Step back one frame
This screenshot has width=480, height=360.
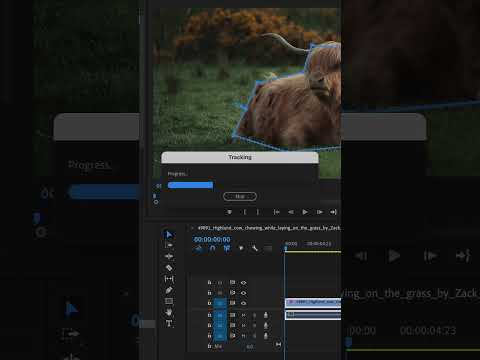point(291,212)
